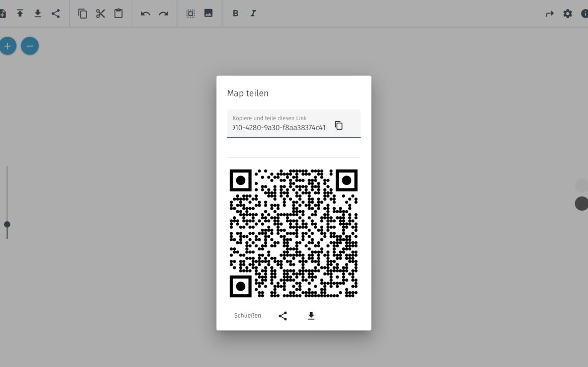Click the curved redo arrow beside undo

tap(163, 14)
